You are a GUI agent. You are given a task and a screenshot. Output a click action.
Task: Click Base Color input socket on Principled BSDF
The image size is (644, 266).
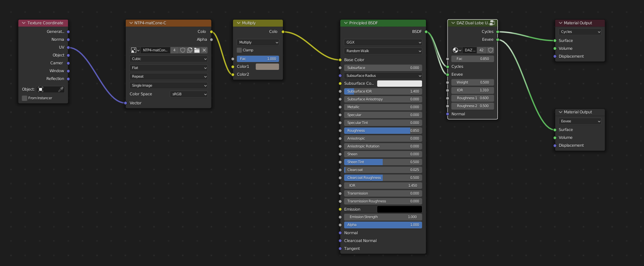point(340,60)
